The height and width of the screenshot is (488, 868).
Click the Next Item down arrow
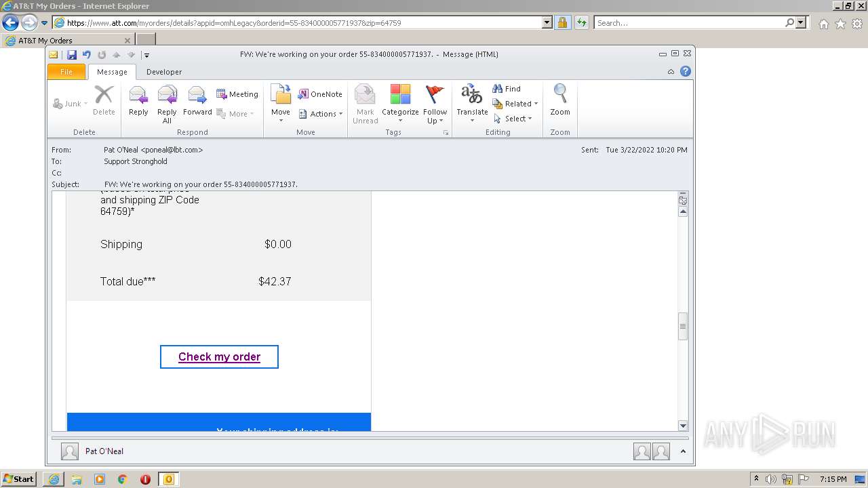pos(132,55)
